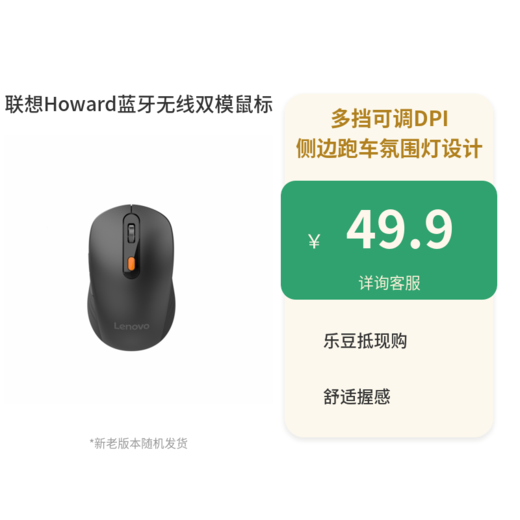Click the 乐豆抵现购 benefit item
This screenshot has height=520, width=520.
365,341
